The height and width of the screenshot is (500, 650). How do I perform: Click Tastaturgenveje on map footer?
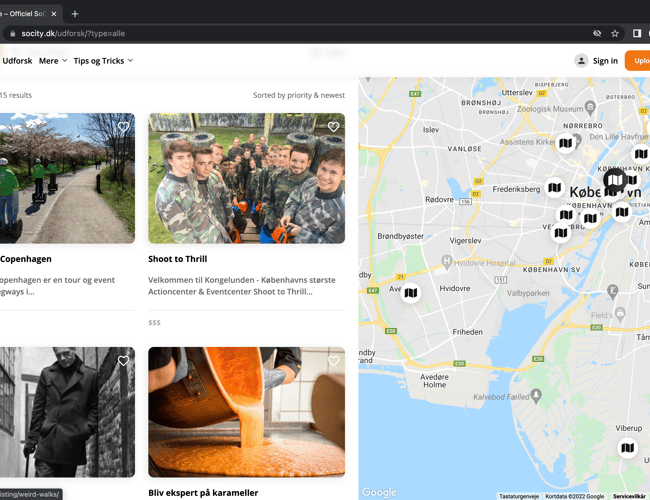click(x=519, y=496)
